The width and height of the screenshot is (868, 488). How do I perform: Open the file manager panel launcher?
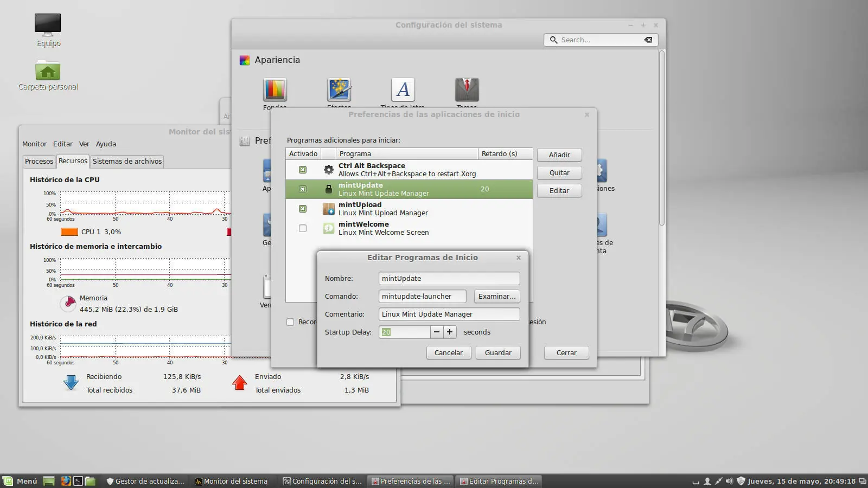click(90, 481)
